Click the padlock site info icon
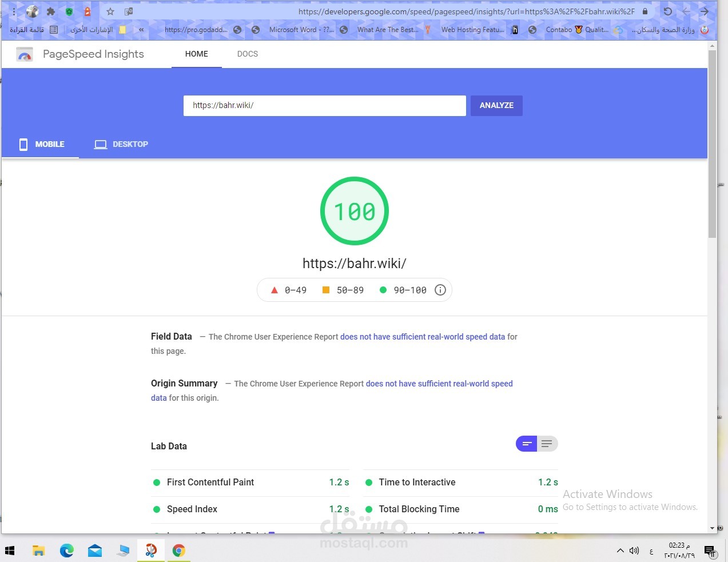The height and width of the screenshot is (562, 728). tap(645, 11)
